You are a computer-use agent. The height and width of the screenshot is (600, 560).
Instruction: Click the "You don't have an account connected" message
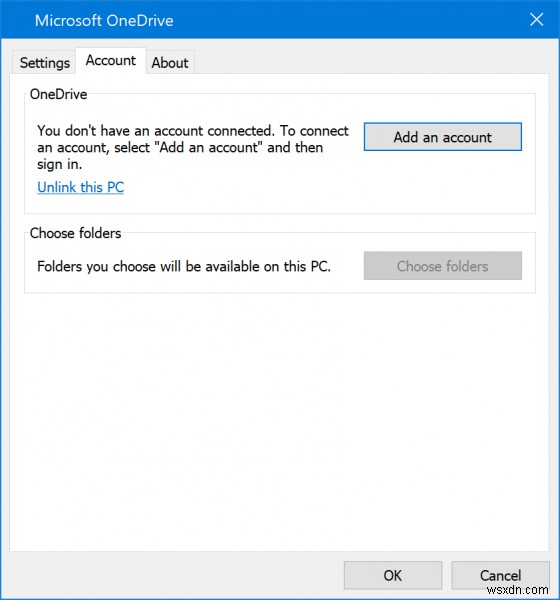pyautogui.click(x=193, y=147)
